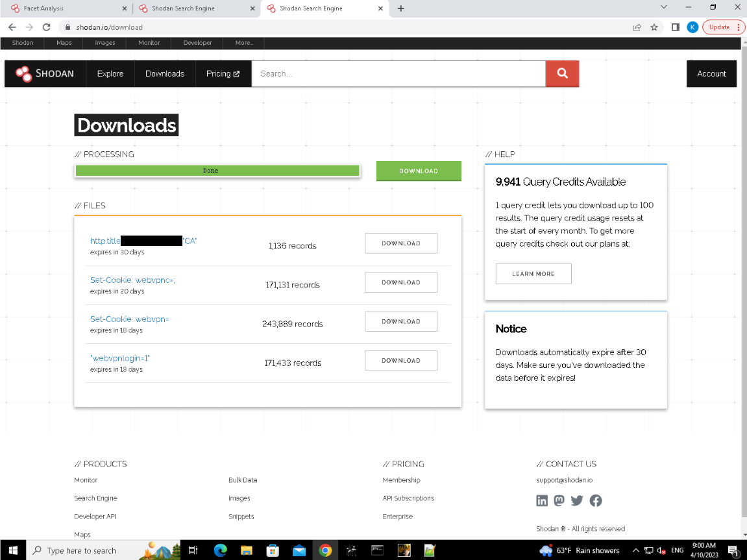Switch to the second Shodan Search Engine tab
Image resolution: width=747 pixels, height=560 pixels.
point(196,8)
